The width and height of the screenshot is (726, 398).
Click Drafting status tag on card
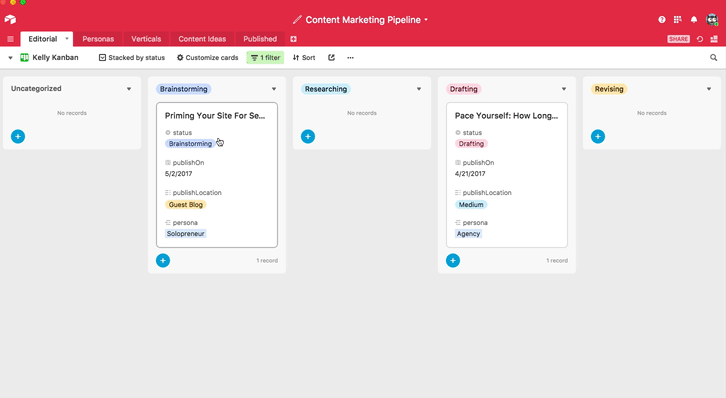(471, 143)
